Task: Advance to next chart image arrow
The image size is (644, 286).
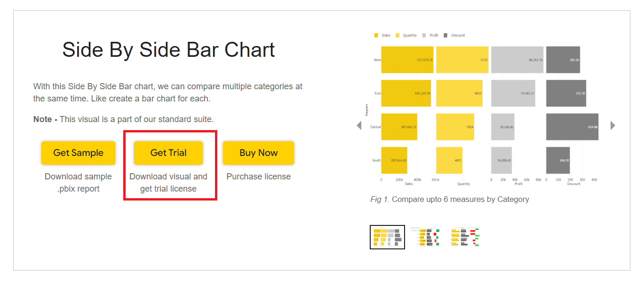Action: click(x=612, y=125)
